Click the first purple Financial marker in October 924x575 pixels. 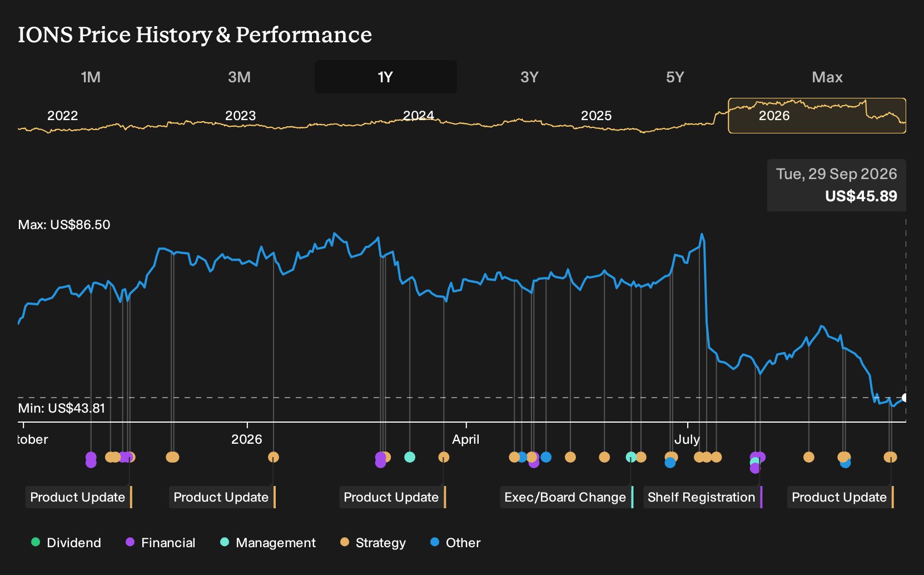point(91,458)
